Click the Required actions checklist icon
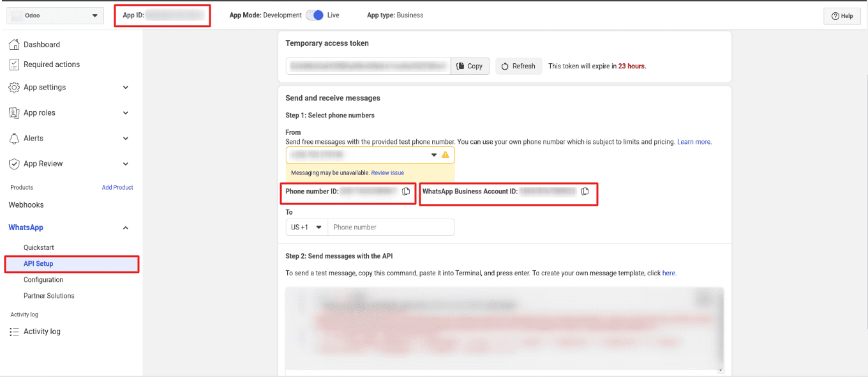868x377 pixels. [14, 65]
